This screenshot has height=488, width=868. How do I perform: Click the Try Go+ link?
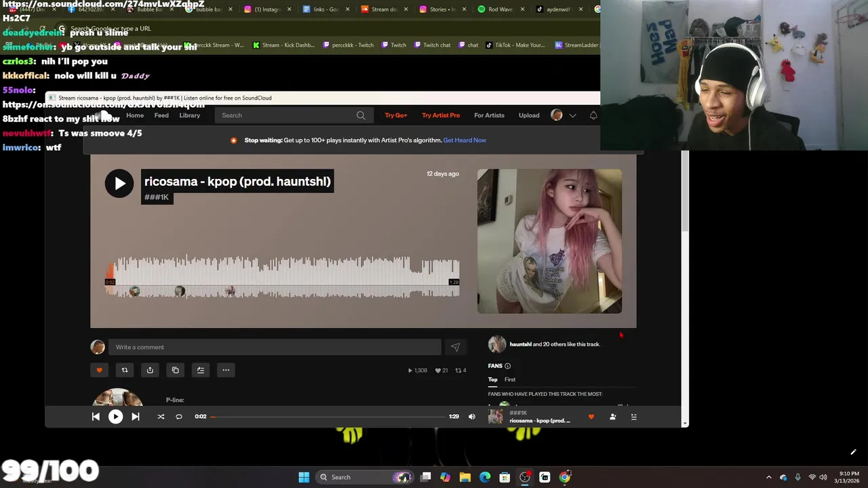396,115
